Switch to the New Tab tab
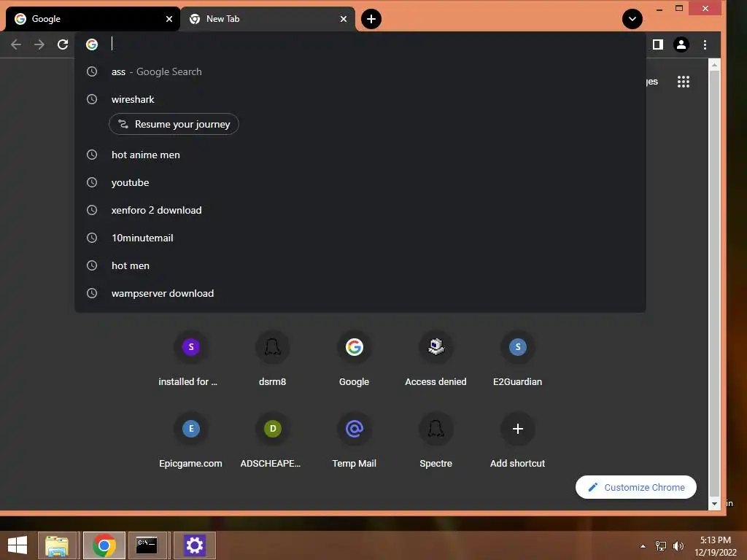The height and width of the screenshot is (560, 747). pos(268,19)
